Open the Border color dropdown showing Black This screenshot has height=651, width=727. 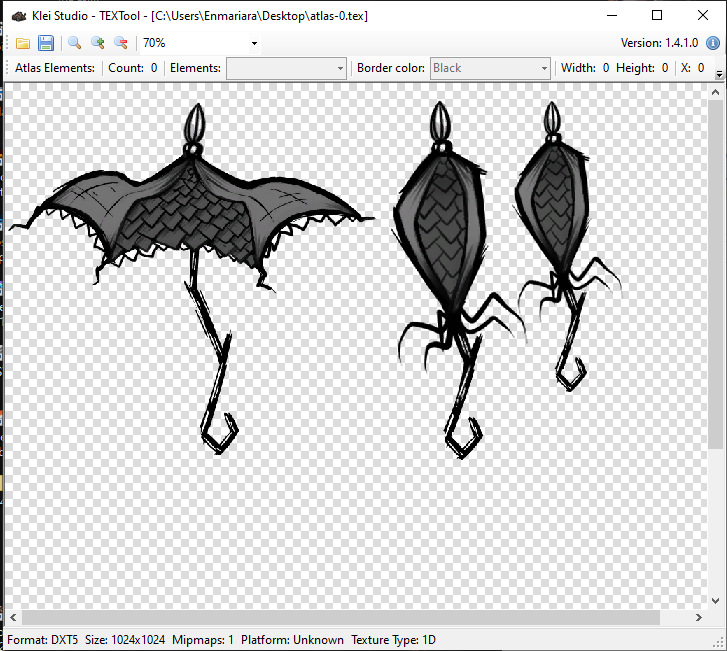click(490, 68)
